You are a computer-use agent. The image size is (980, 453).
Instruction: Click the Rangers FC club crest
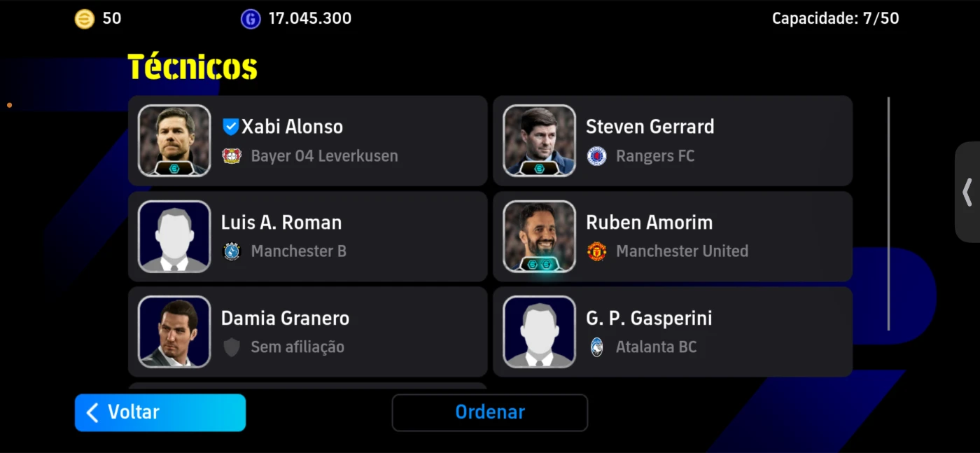(596, 155)
